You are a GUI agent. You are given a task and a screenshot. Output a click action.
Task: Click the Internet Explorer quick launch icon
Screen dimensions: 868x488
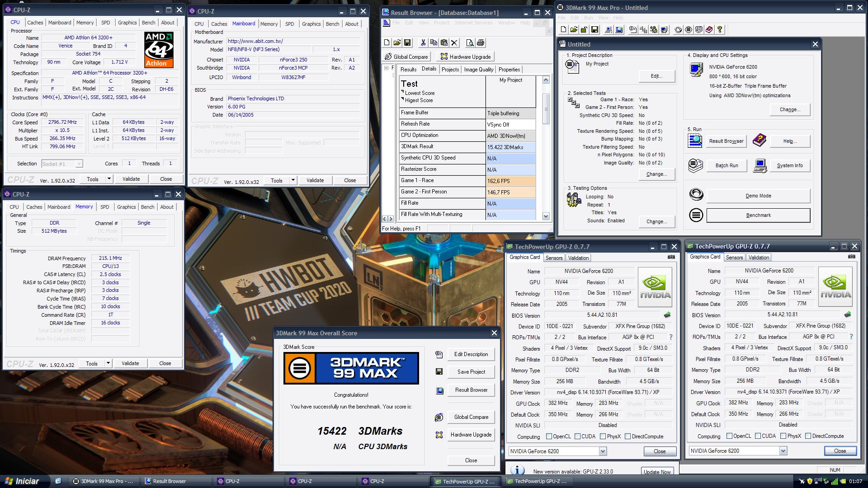click(x=58, y=481)
